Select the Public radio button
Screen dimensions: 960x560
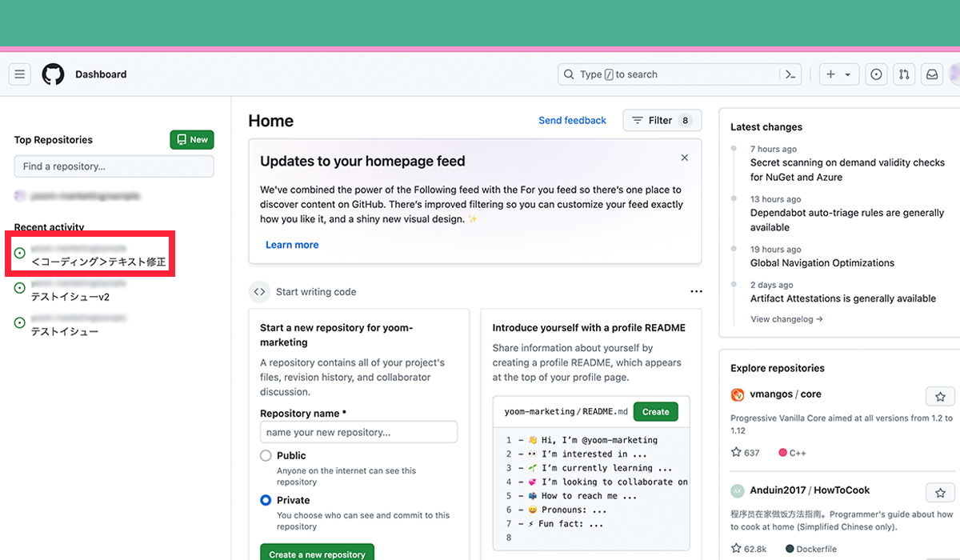click(x=266, y=455)
